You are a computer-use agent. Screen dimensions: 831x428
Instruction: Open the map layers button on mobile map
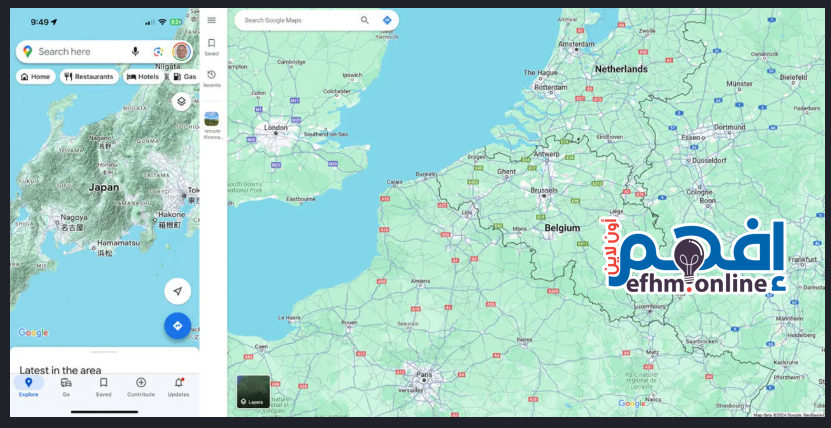181,101
